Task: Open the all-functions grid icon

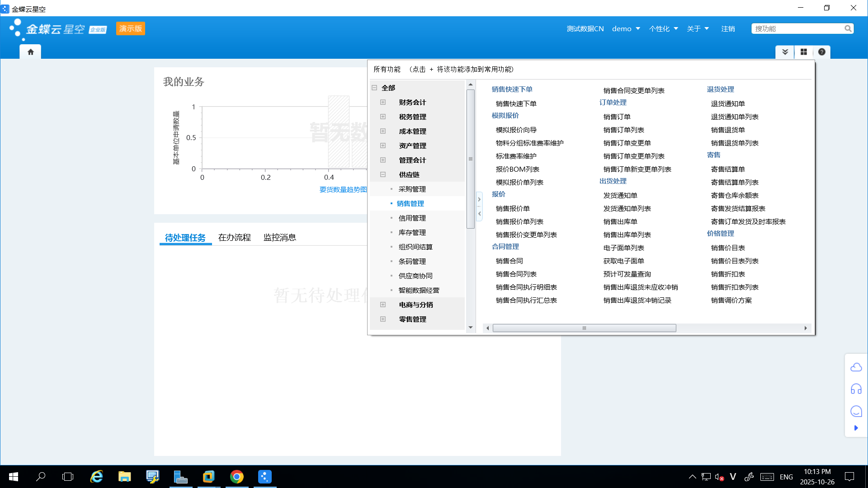Action: pos(803,52)
